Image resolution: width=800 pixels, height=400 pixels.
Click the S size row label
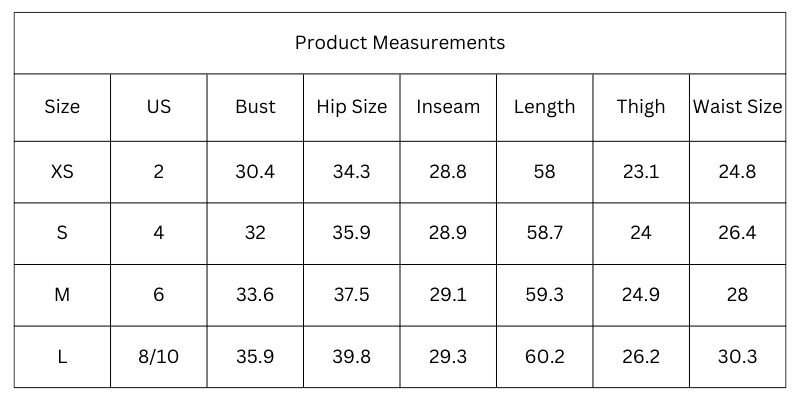pos(62,233)
